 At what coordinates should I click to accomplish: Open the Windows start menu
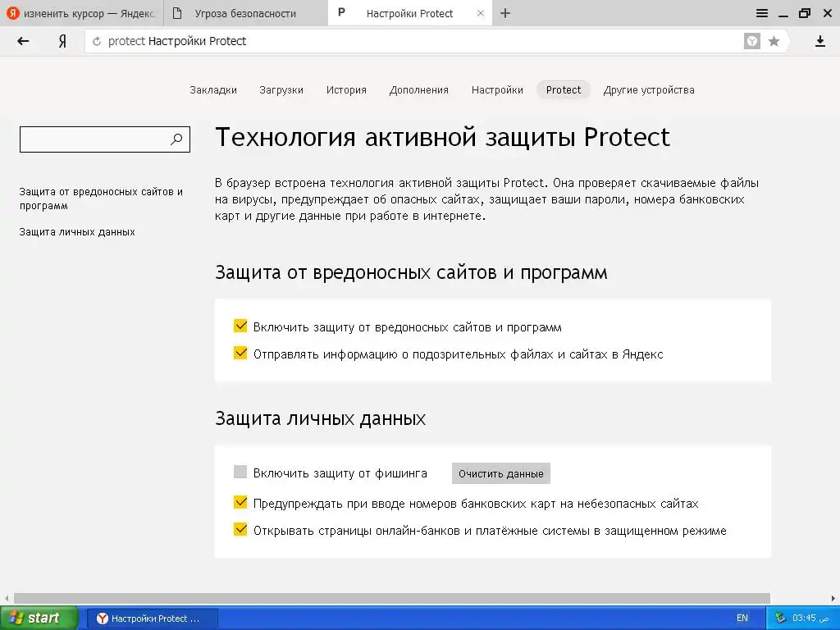39,619
